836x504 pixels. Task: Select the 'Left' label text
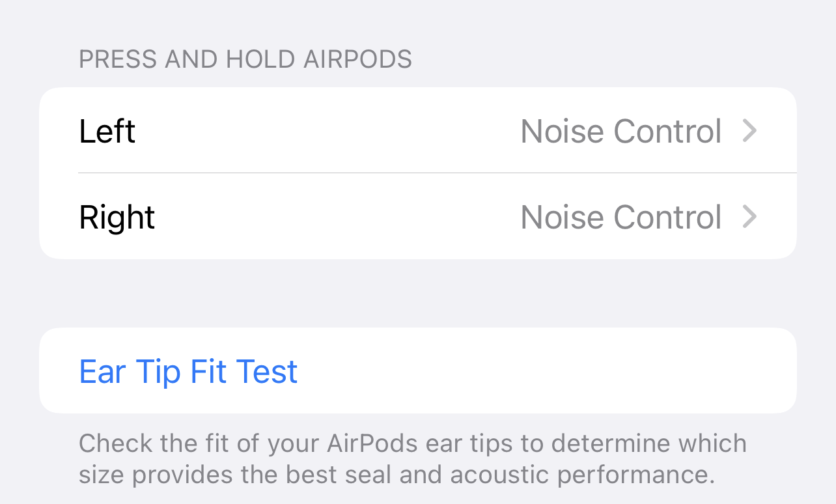pos(107,131)
